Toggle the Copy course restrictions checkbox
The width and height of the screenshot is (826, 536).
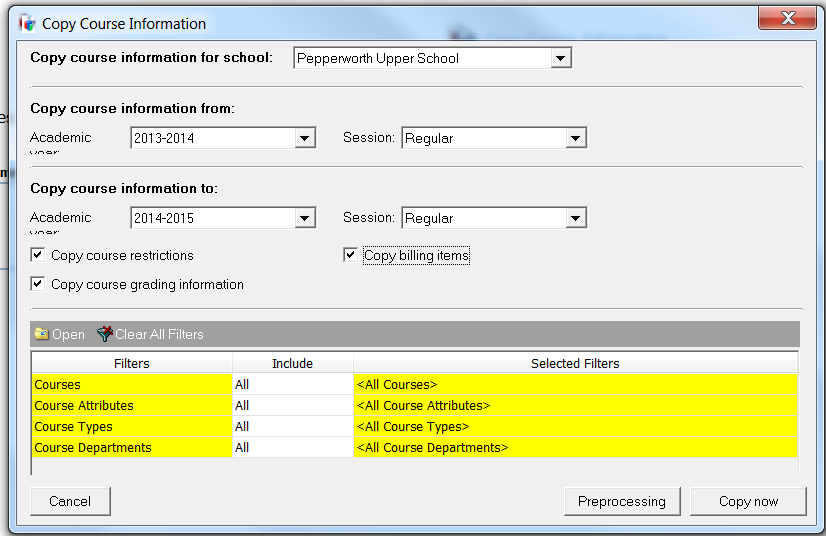(37, 255)
